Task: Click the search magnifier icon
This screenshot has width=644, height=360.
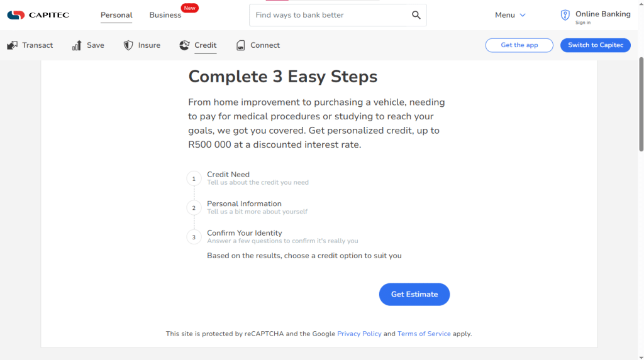Action: tap(416, 15)
